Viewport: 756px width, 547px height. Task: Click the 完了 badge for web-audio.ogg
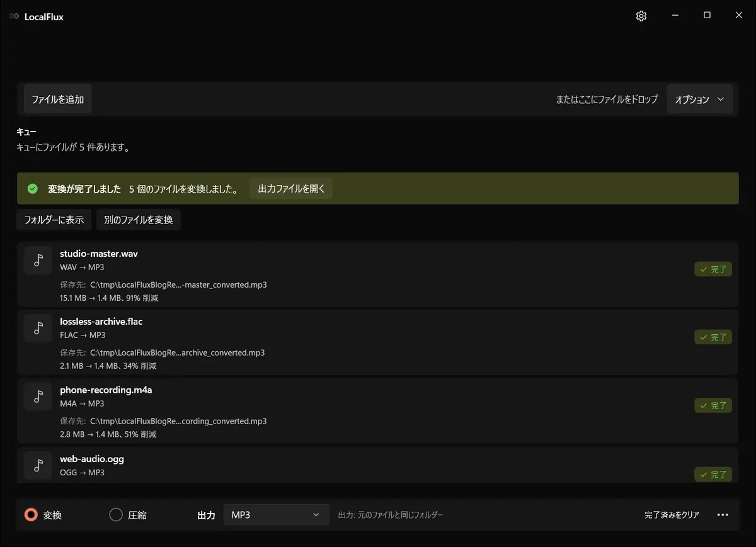point(713,474)
